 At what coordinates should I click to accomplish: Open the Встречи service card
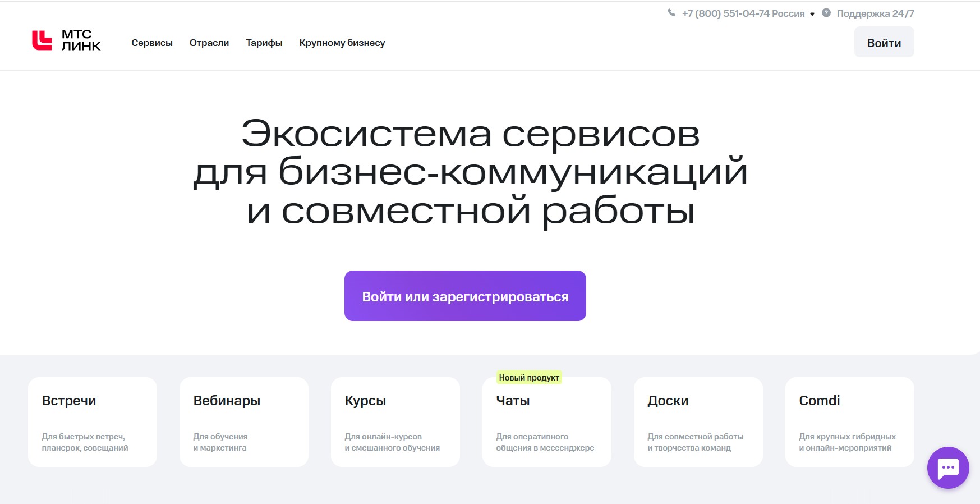93,422
